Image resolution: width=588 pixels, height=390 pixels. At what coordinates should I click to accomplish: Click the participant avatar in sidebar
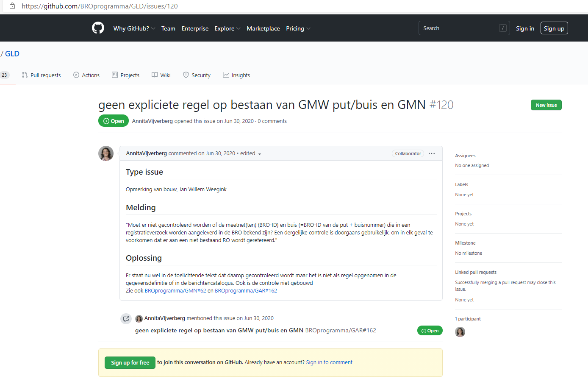click(460, 332)
